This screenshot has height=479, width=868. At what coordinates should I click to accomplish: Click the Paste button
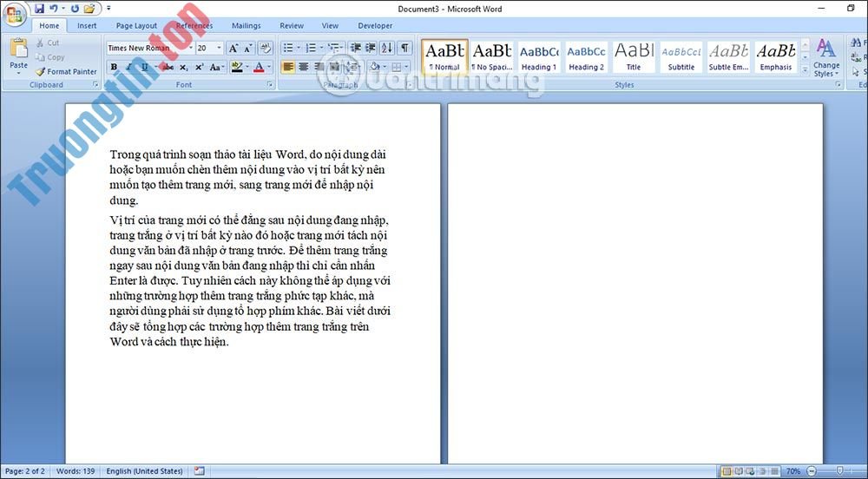tap(18, 54)
